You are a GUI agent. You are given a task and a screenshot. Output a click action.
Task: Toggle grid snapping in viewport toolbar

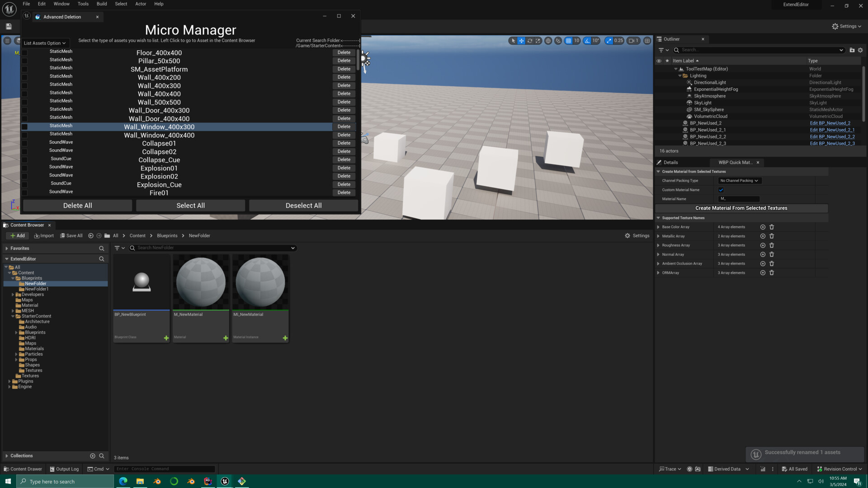tap(569, 41)
